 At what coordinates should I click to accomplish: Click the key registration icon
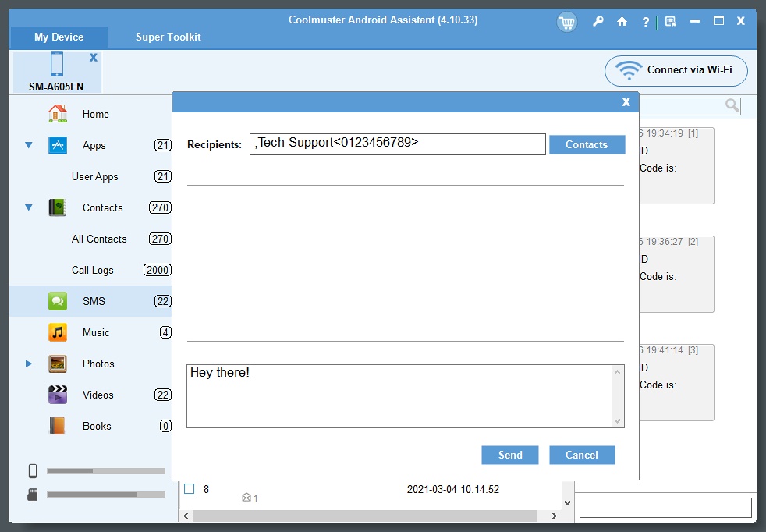(598, 22)
